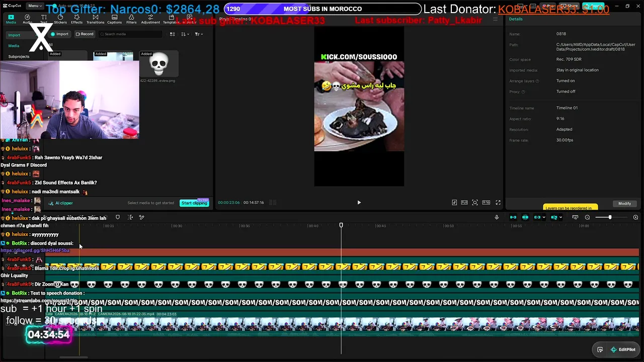Click the split clip icon
This screenshot has width=644, height=362.
click(x=130, y=217)
